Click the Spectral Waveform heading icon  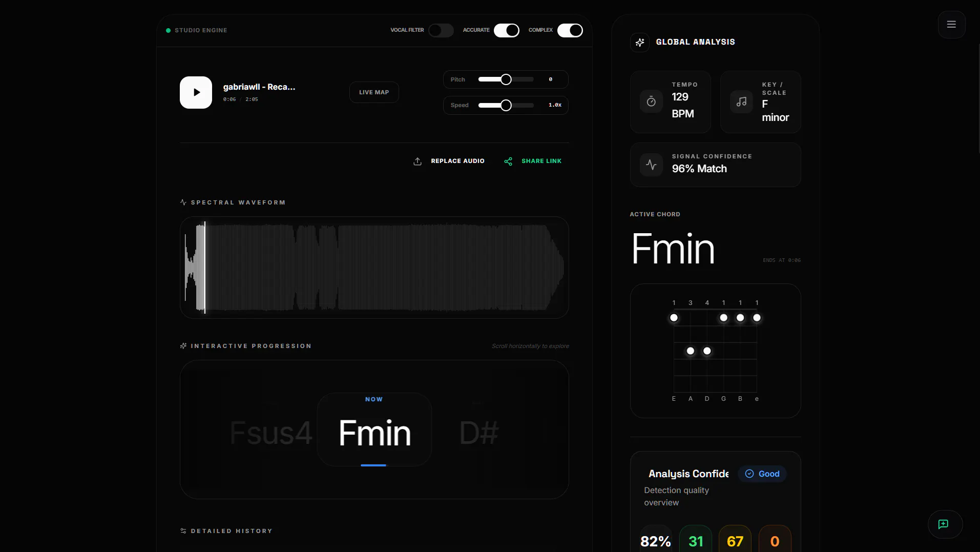[183, 202]
